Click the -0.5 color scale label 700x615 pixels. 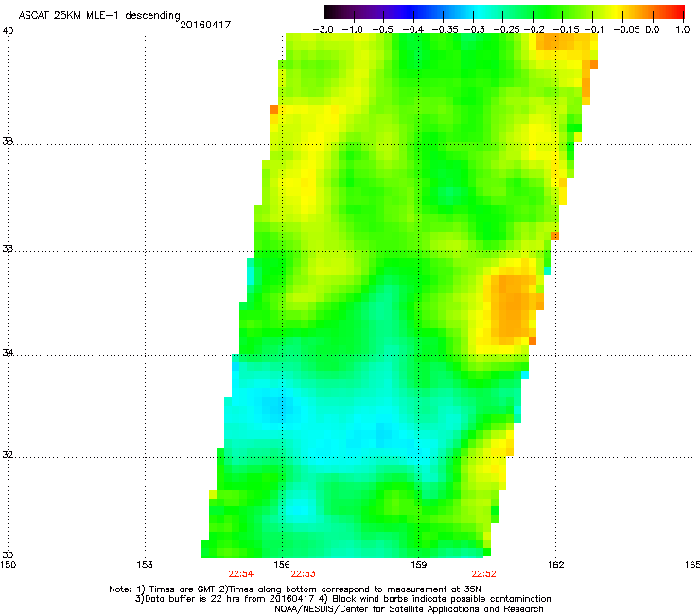382,30
